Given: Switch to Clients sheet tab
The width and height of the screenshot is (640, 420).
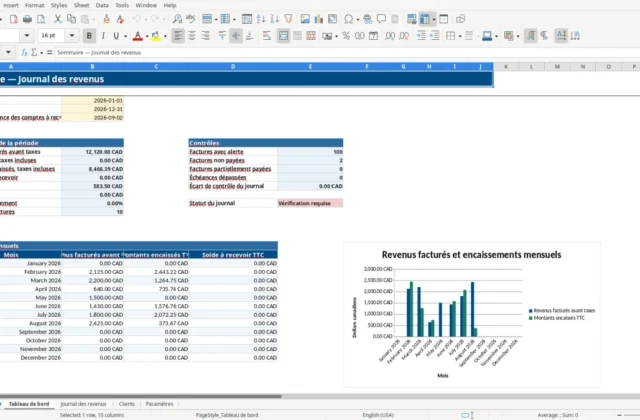Looking at the screenshot, I should (127, 404).
